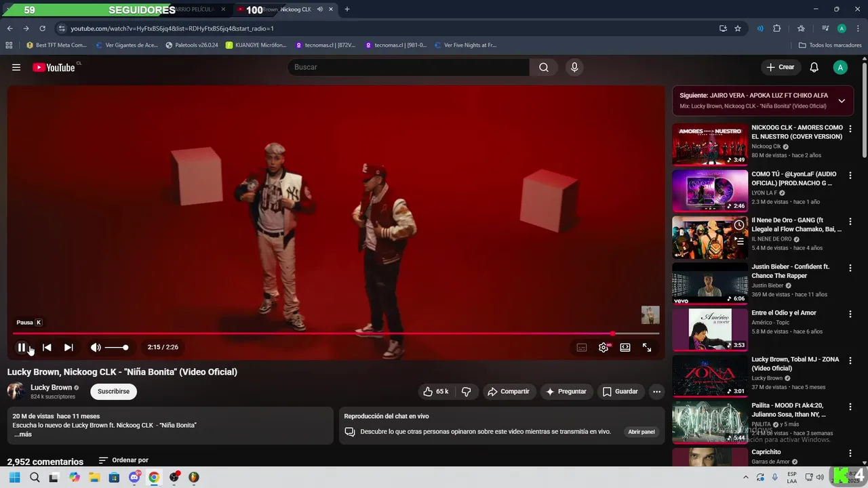The height and width of the screenshot is (488, 868).
Task: Open the live chat with Abrir panel
Action: (642, 432)
